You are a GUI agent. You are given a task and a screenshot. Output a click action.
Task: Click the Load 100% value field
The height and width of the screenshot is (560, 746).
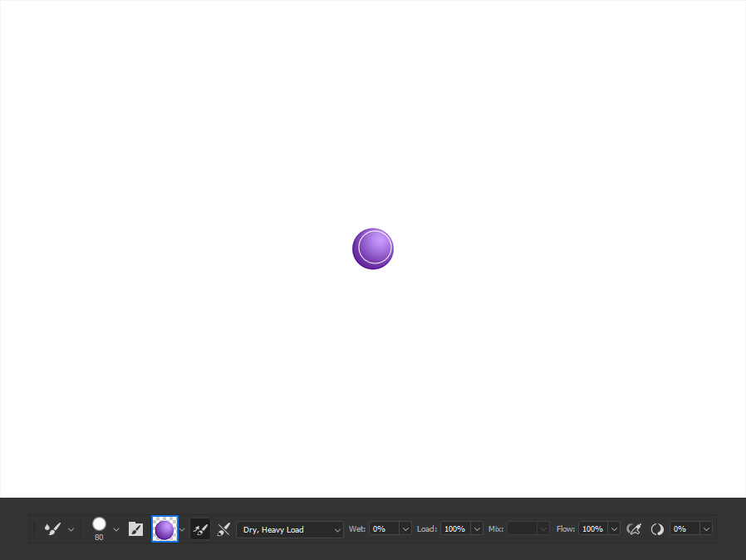[x=455, y=528]
